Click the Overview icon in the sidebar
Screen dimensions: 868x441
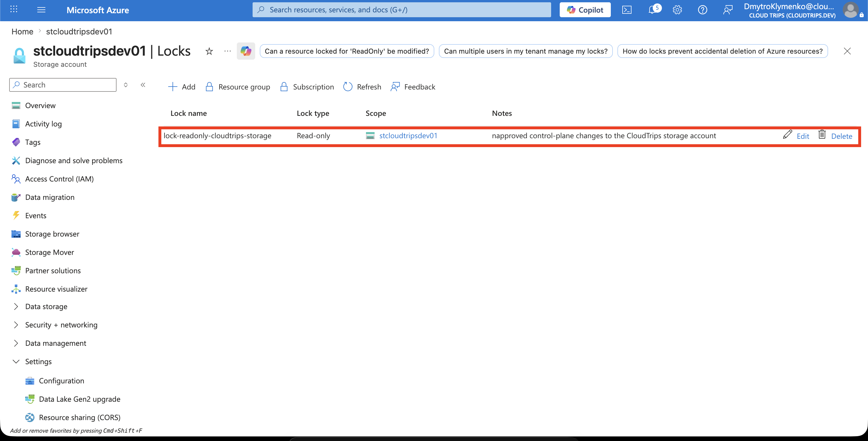pos(16,105)
